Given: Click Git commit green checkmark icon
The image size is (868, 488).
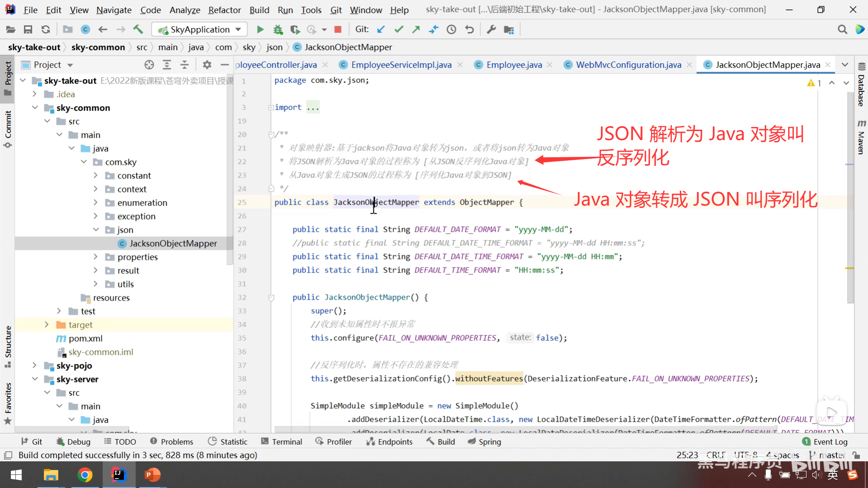Looking at the screenshot, I should pyautogui.click(x=398, y=30).
